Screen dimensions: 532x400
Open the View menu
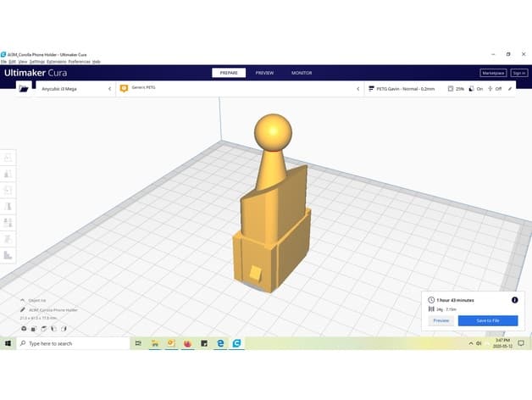point(23,62)
